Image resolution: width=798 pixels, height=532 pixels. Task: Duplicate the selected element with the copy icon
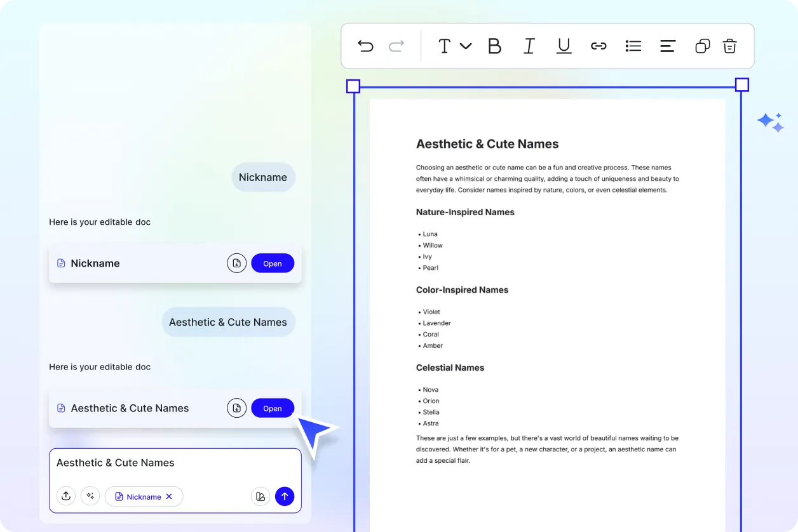click(x=702, y=46)
